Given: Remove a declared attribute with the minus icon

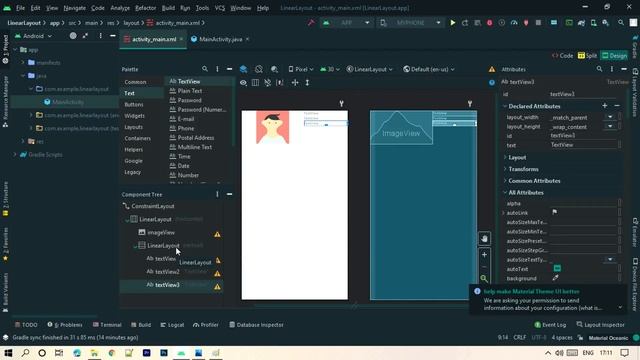Looking at the screenshot, I should click(x=617, y=106).
